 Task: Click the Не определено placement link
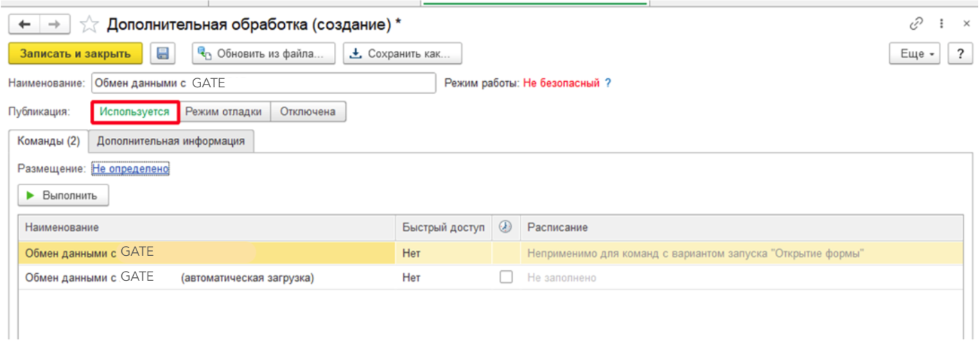(130, 168)
